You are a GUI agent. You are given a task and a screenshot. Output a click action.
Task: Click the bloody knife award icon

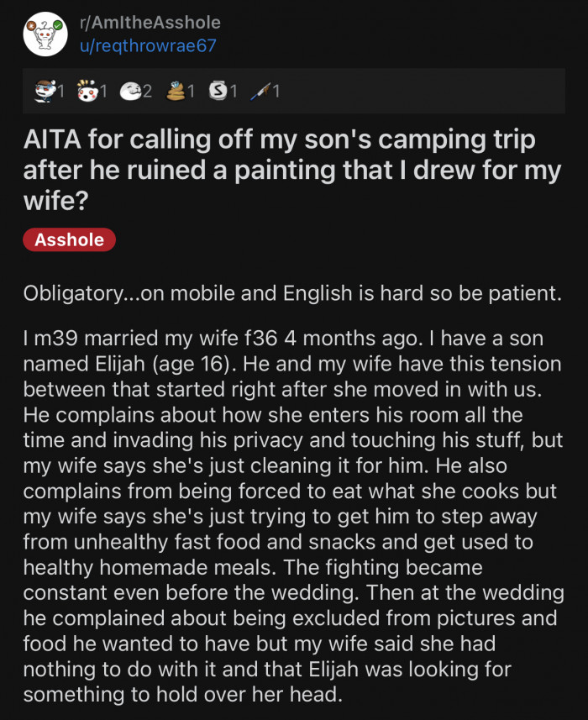pos(260,94)
